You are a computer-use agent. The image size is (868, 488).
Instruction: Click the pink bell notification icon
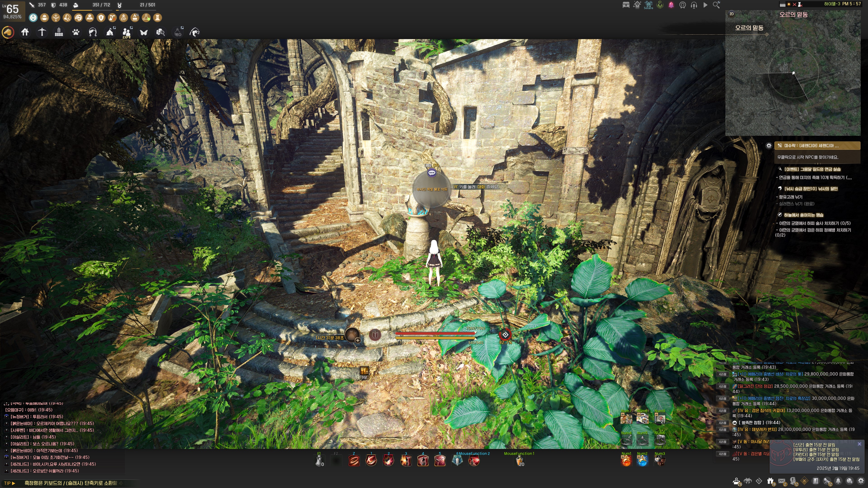[x=671, y=5]
